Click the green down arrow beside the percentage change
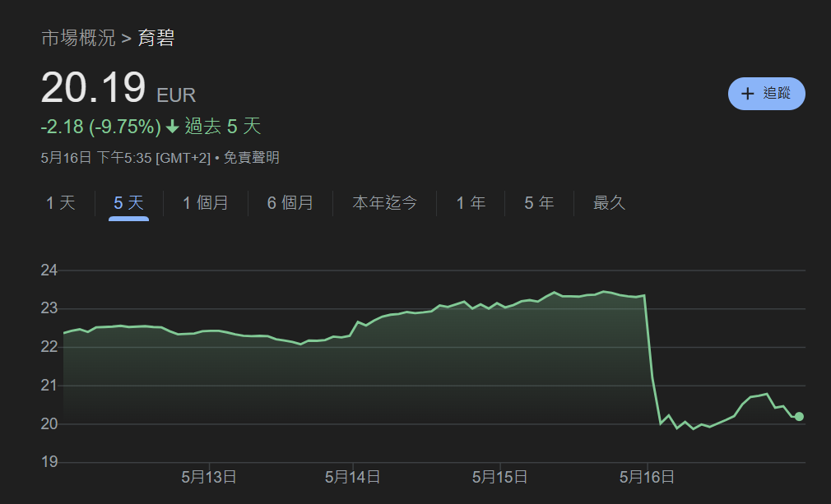This screenshot has height=504, width=831. tap(172, 127)
